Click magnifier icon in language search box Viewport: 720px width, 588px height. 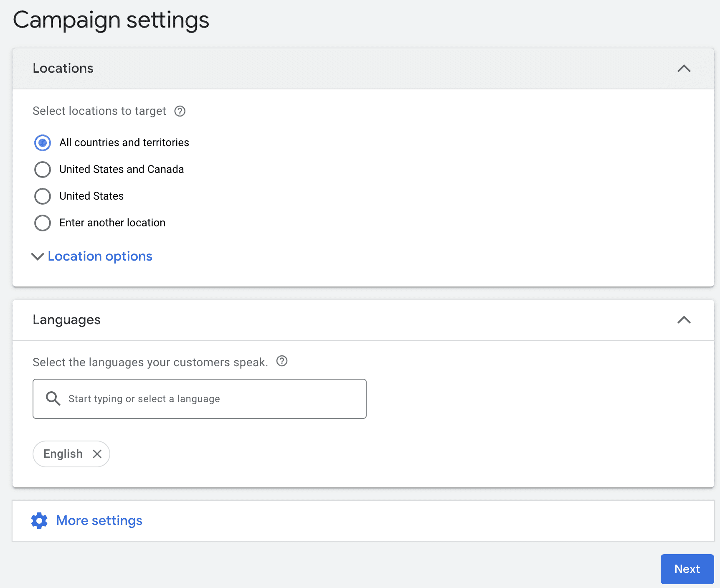(x=53, y=398)
